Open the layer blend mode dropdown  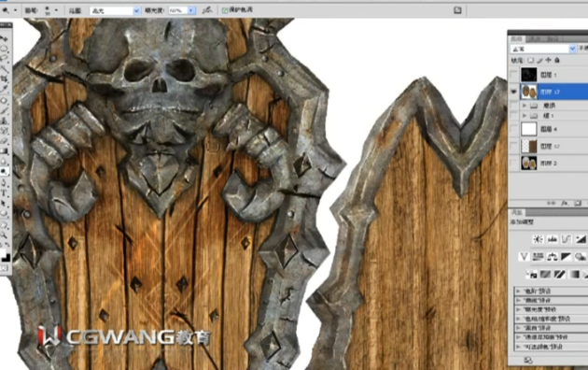click(543, 49)
